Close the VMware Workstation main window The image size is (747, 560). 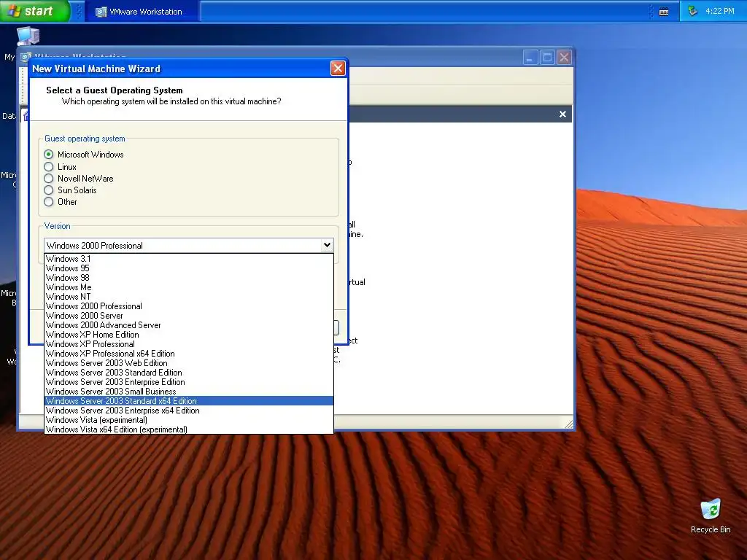coord(565,58)
